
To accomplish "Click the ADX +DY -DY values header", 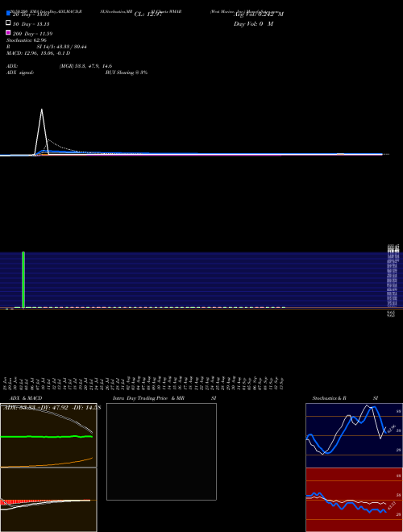I will tap(52, 408).
